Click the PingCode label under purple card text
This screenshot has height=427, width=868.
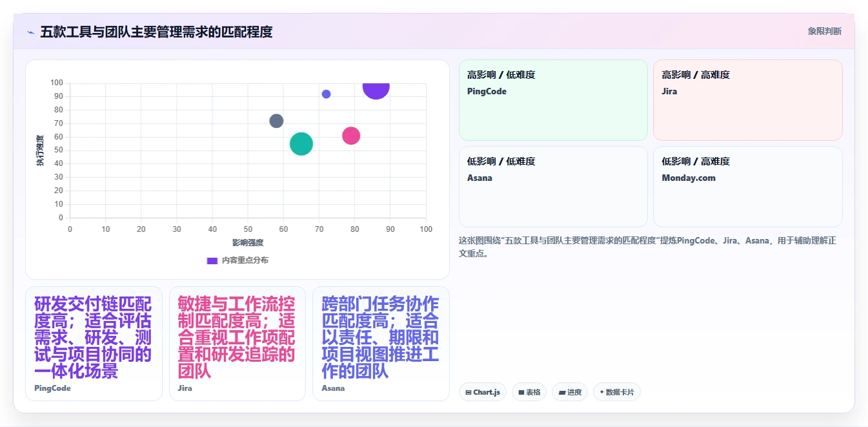52,388
